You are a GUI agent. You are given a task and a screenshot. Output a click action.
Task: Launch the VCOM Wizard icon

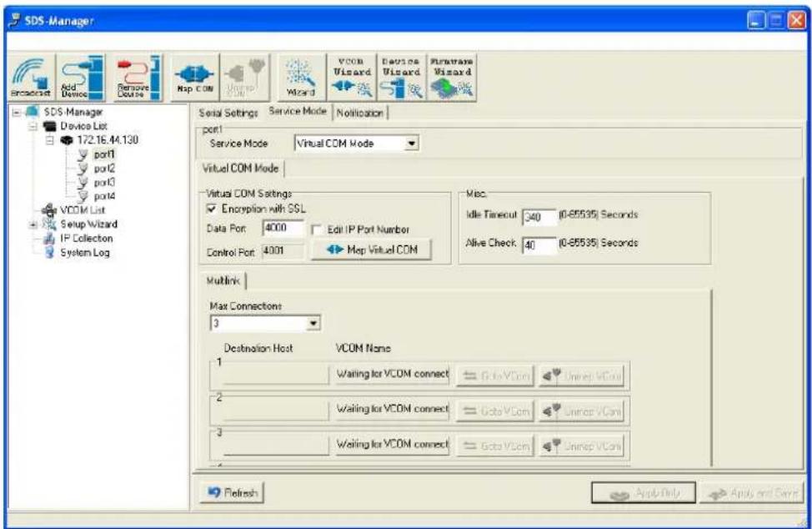click(x=352, y=78)
